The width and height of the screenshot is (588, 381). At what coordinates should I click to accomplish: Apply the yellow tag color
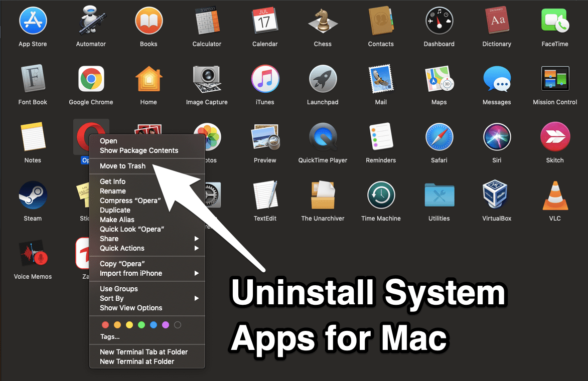click(x=129, y=325)
